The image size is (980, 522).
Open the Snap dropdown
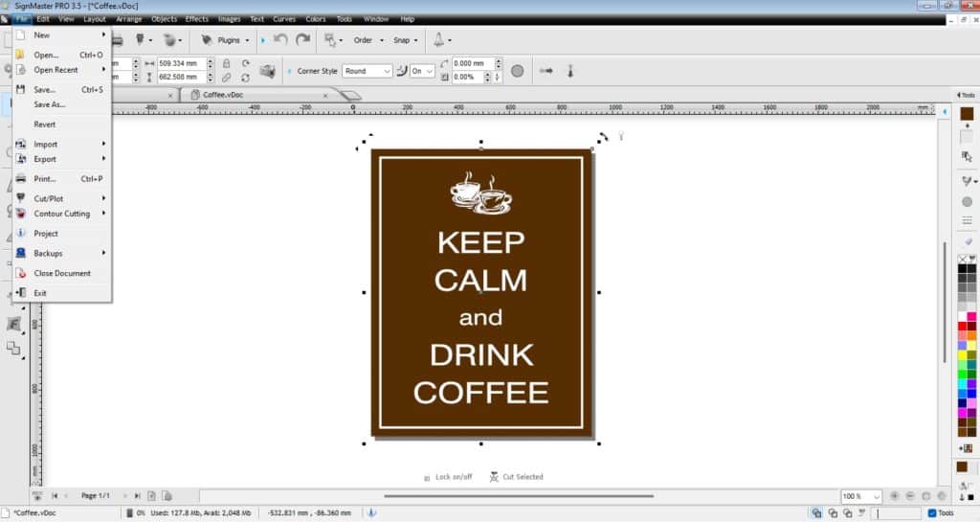pos(405,40)
